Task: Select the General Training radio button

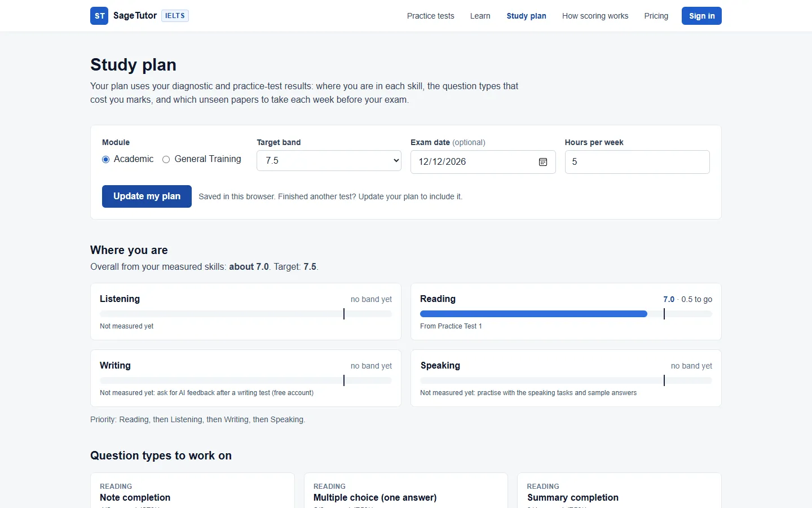Action: pos(166,160)
